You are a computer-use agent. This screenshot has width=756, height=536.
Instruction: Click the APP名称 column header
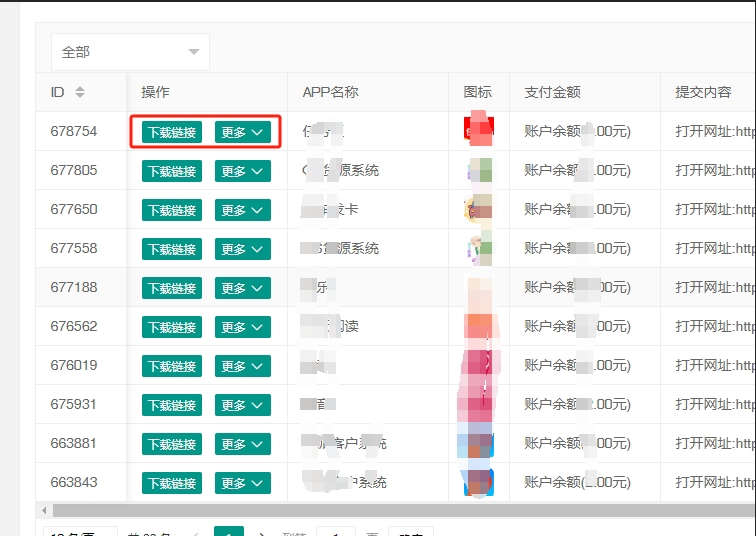pyautogui.click(x=330, y=92)
